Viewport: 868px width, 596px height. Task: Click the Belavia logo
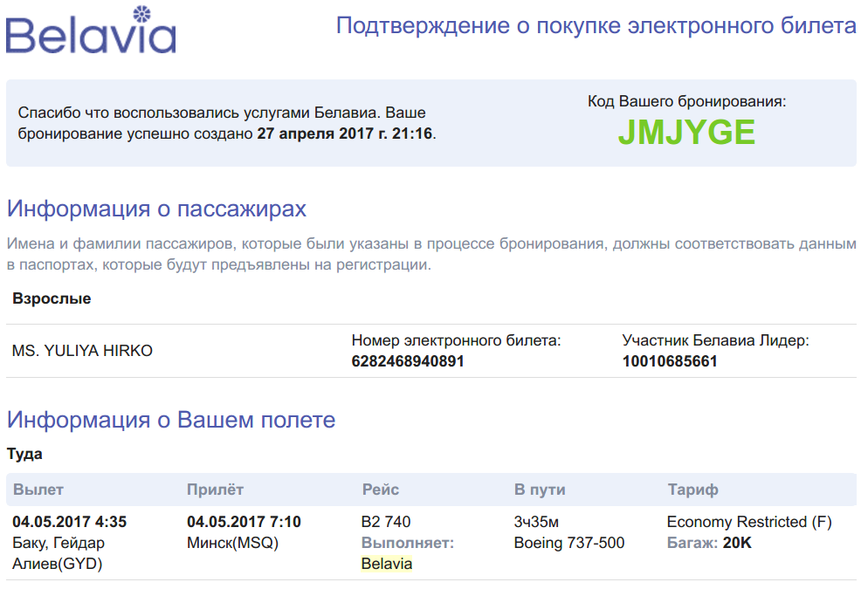(x=91, y=30)
